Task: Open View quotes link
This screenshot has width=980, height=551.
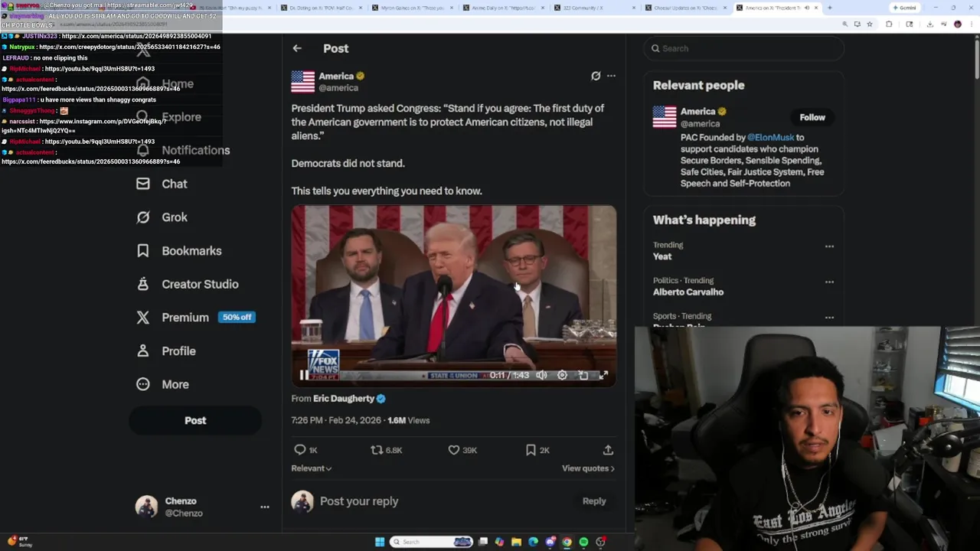Action: tap(588, 468)
